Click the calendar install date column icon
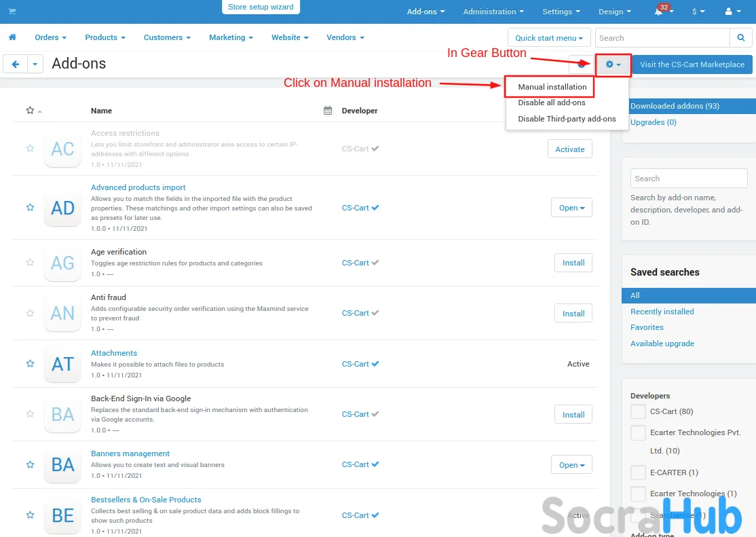The height and width of the screenshot is (537, 756). [x=328, y=111]
